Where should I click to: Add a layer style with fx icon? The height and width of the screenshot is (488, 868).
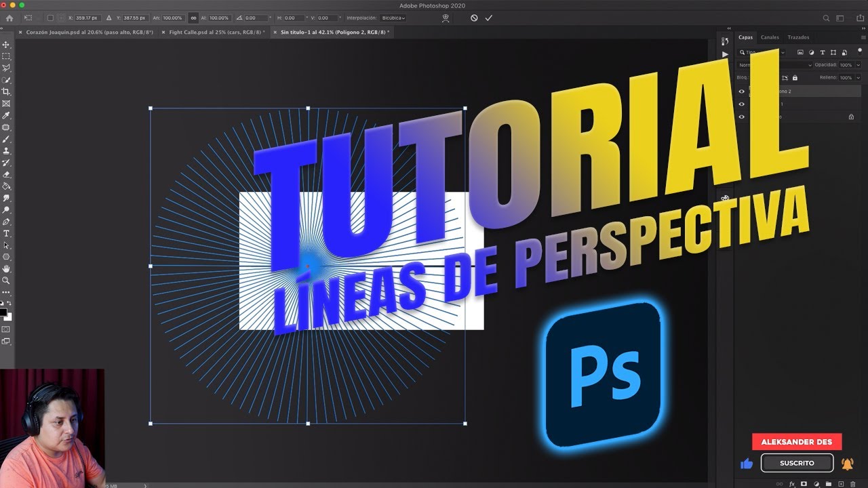[791, 484]
